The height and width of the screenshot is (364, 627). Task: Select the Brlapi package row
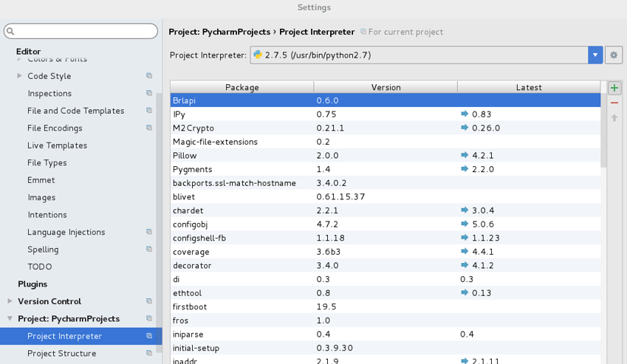[x=386, y=100]
